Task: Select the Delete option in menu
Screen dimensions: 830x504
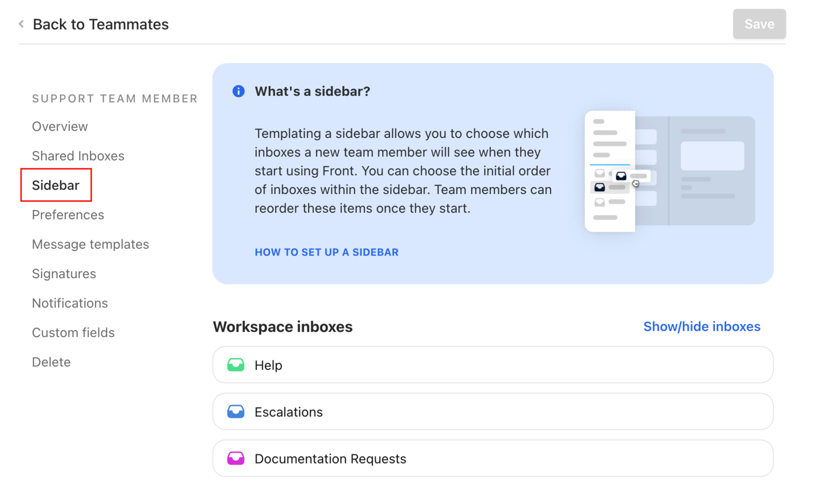Action: [51, 362]
